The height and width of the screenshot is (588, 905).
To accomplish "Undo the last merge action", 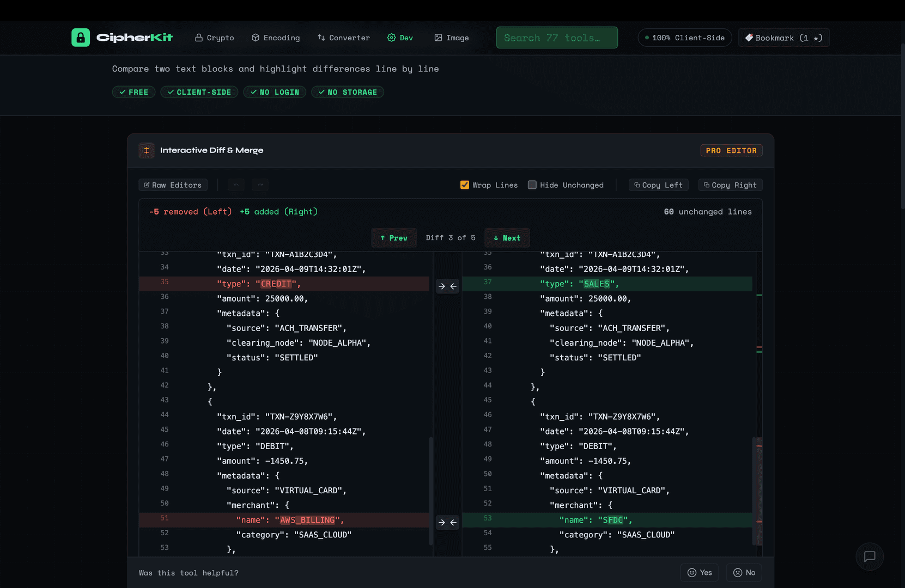I will (236, 185).
